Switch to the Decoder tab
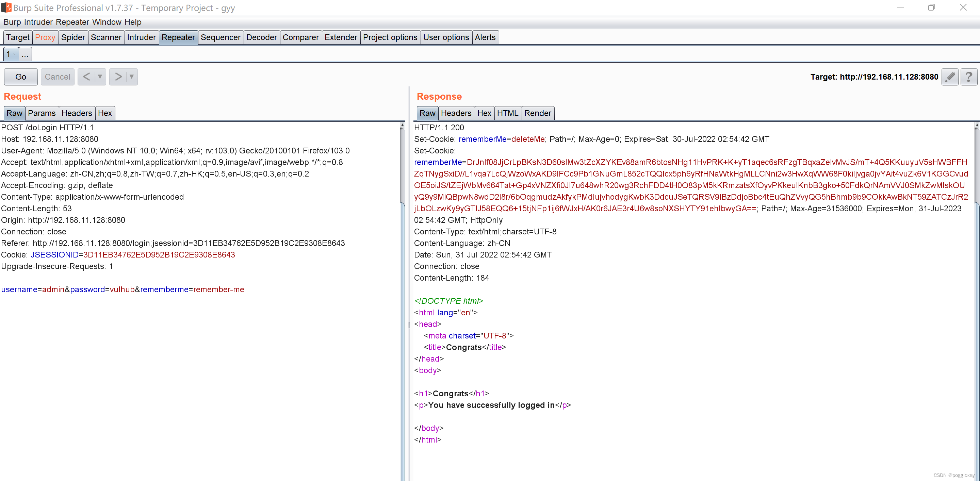Viewport: 980px width, 481px height. click(262, 37)
